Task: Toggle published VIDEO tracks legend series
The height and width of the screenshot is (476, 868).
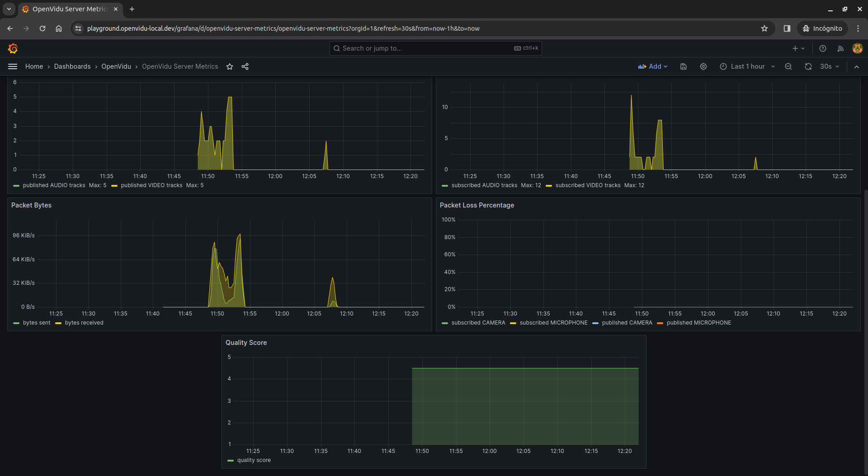Action: pyautogui.click(x=151, y=185)
